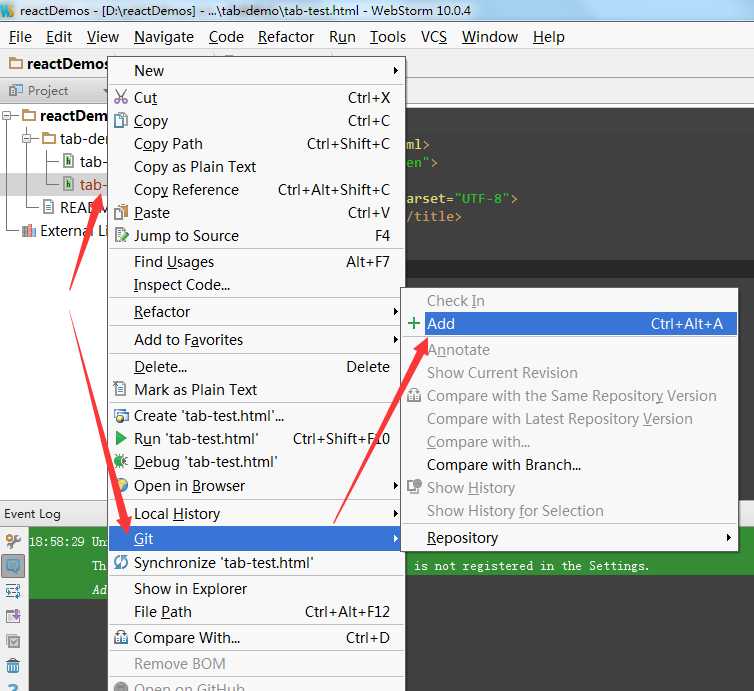Click the green Run arrow icon
754x691 pixels.
(121, 439)
